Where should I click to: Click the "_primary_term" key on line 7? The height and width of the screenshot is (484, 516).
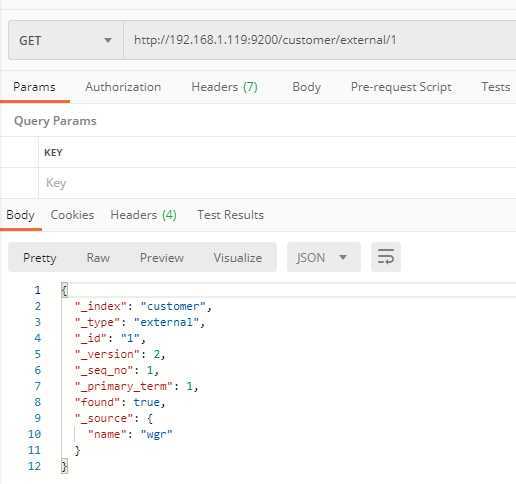point(124,386)
